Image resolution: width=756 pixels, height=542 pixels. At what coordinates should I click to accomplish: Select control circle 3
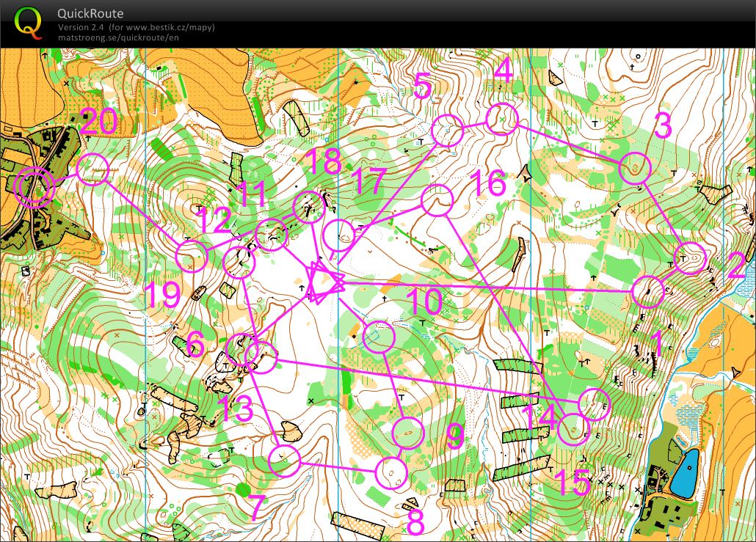[x=635, y=168]
